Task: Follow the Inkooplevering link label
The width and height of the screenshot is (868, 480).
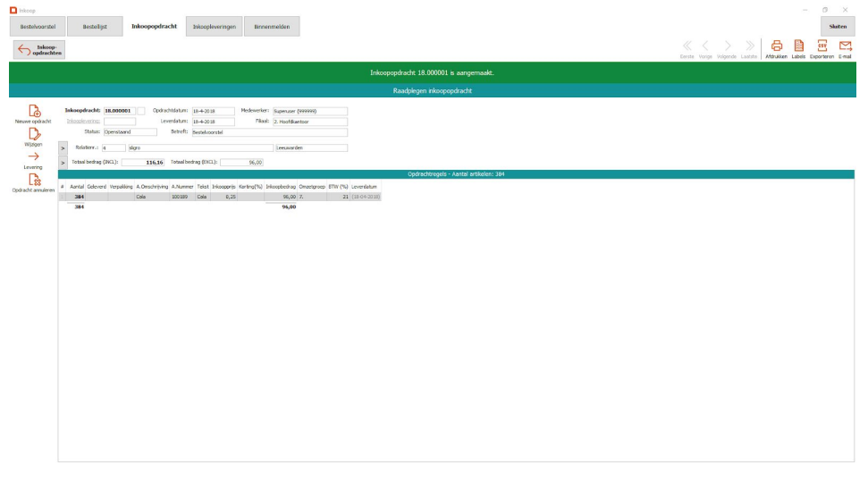Action: (x=84, y=122)
